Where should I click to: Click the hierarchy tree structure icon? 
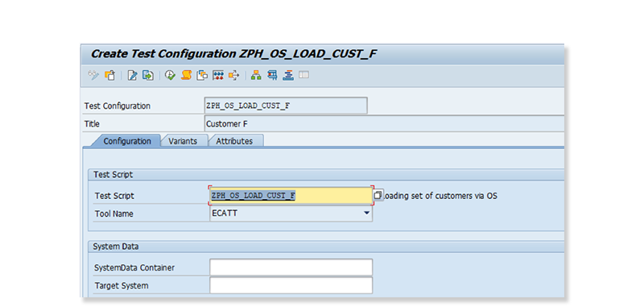pos(256,75)
